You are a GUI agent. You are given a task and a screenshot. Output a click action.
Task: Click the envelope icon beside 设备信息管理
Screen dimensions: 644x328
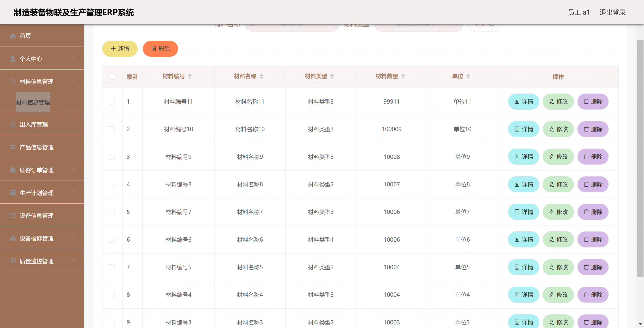click(13, 215)
